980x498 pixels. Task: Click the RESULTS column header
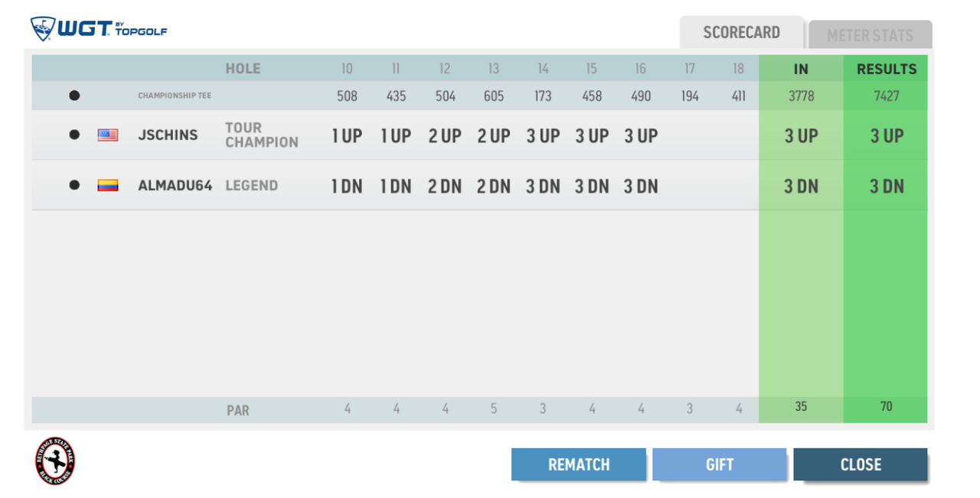[887, 69]
